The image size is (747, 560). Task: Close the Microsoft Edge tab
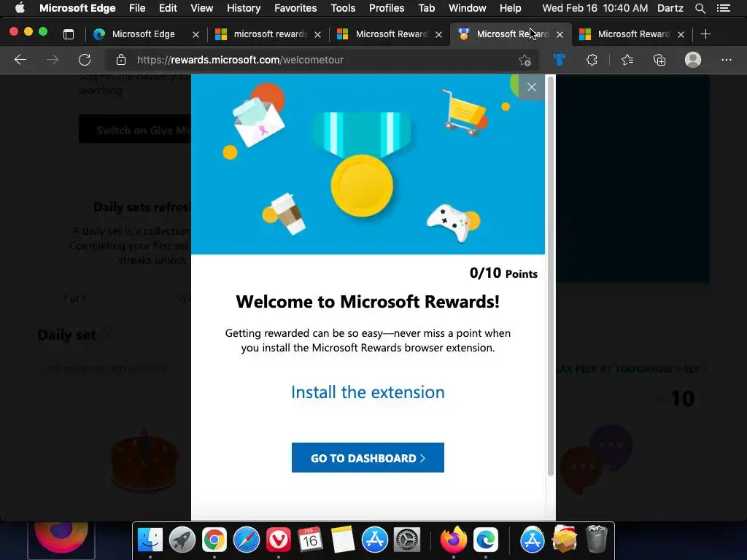tap(196, 34)
